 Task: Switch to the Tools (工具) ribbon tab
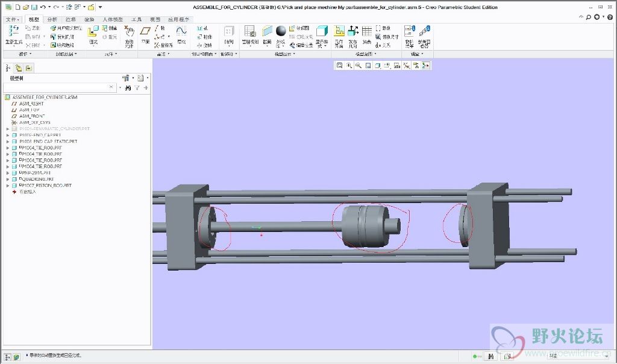tap(137, 19)
